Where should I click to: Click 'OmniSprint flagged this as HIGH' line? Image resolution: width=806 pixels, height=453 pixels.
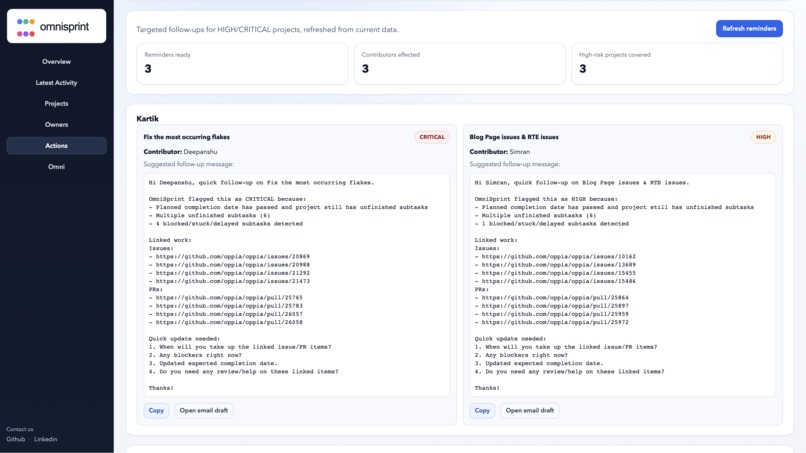[546, 199]
